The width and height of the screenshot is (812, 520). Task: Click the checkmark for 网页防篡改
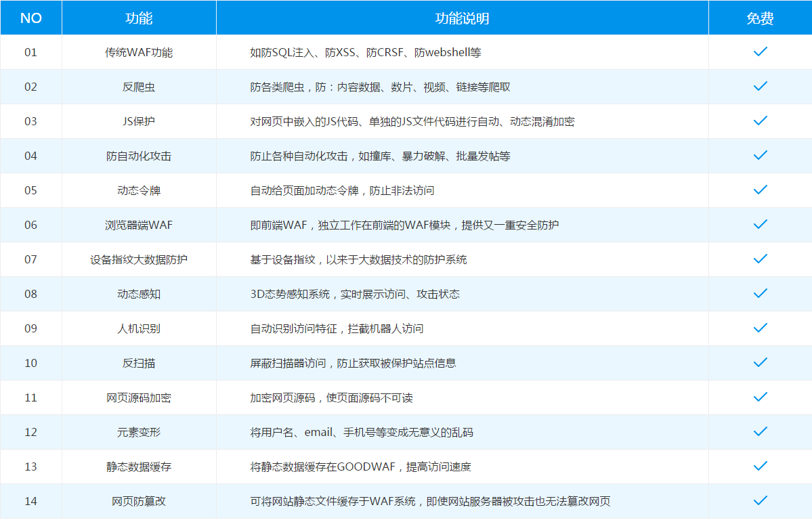(760, 501)
